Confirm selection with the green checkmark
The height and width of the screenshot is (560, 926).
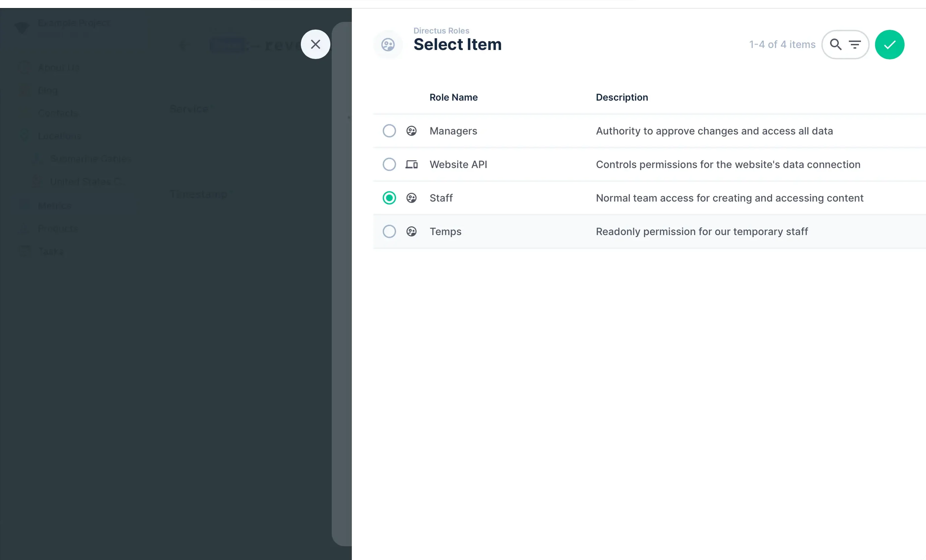(889, 44)
